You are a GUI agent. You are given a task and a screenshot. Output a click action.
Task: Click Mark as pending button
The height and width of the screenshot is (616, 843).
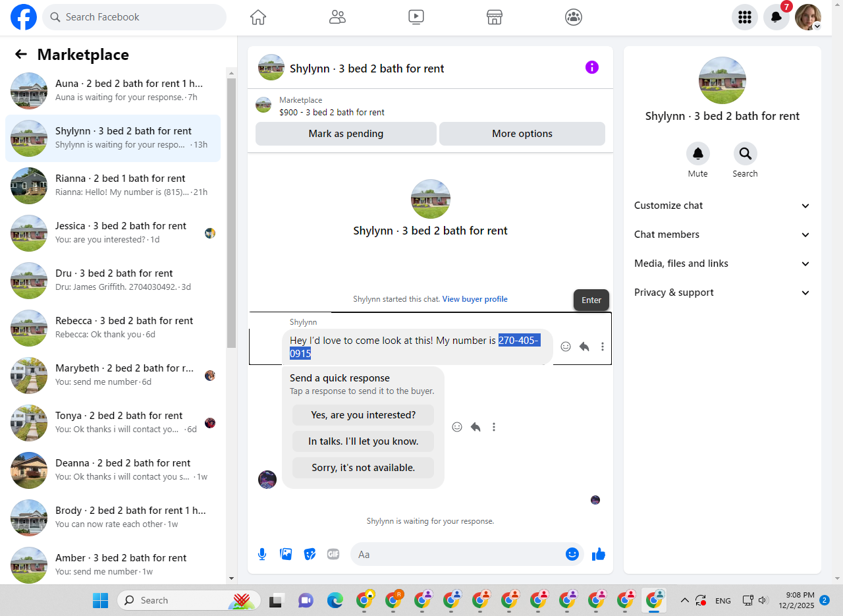click(346, 134)
